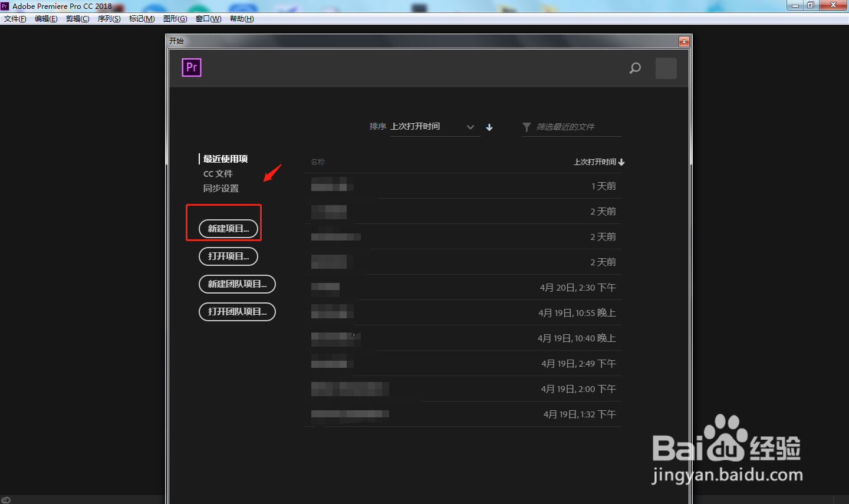The image size is (849, 504).
Task: Open the project dated 4月 19日, 2:00 下午
Action: pyautogui.click(x=463, y=388)
